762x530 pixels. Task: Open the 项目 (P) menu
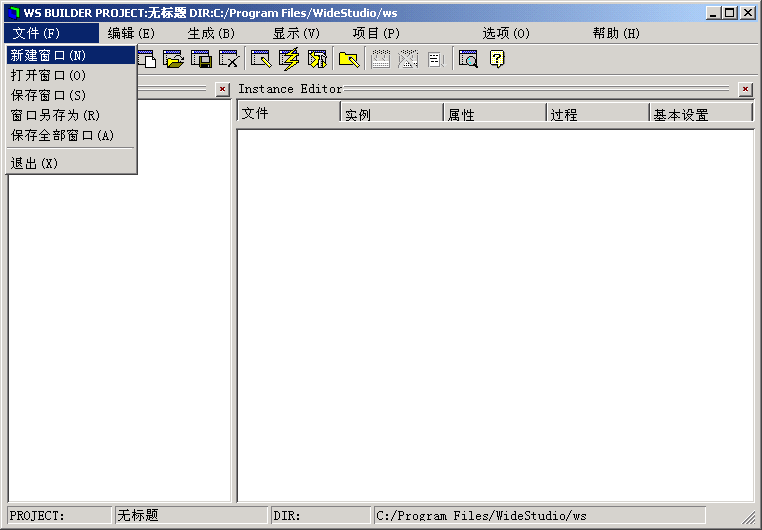(376, 33)
